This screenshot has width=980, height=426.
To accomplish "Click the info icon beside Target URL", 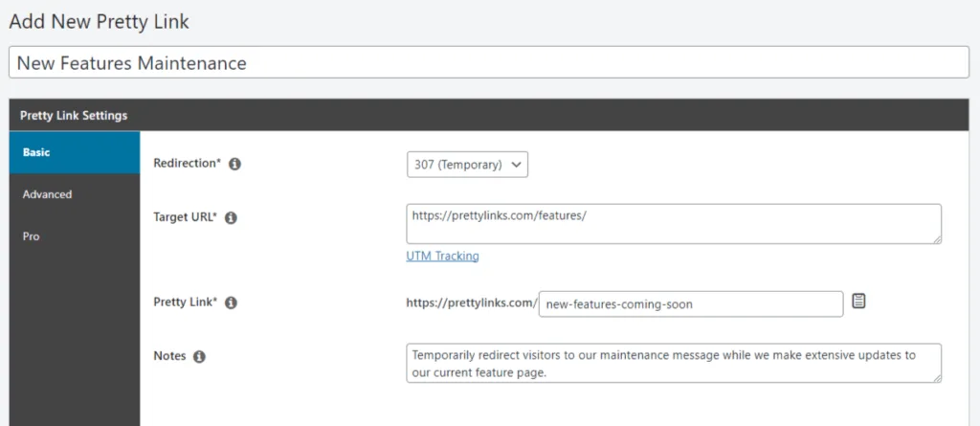I will coord(231,218).
